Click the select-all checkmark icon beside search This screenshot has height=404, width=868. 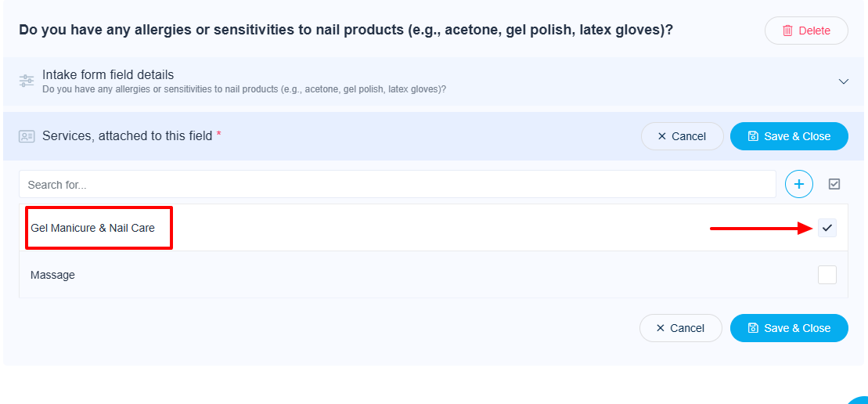click(x=834, y=184)
